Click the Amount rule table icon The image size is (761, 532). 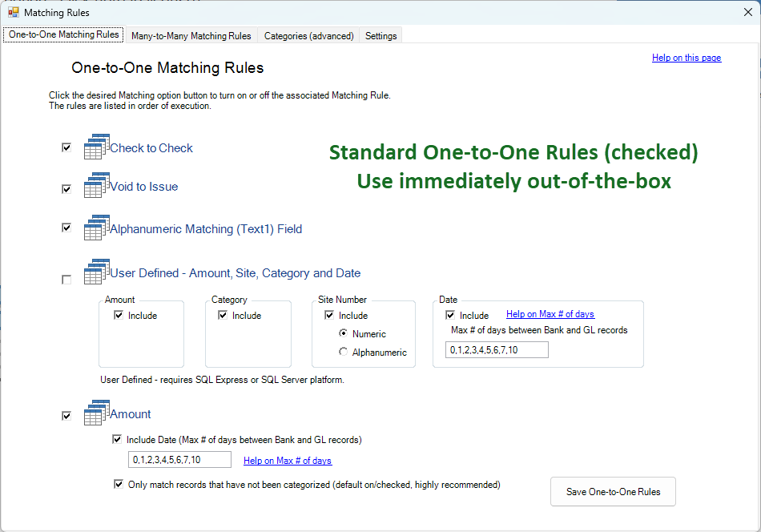(x=96, y=413)
